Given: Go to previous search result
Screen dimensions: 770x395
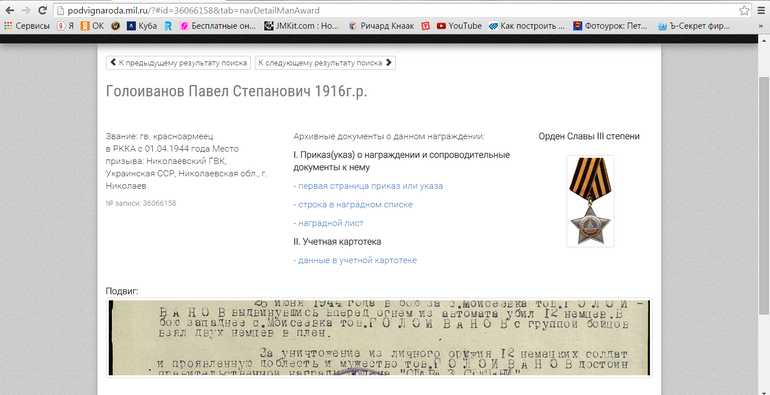Looking at the screenshot, I should [x=179, y=63].
